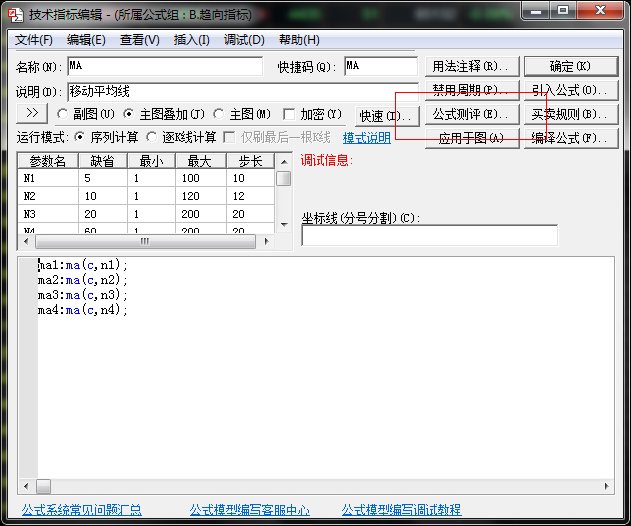The width and height of the screenshot is (631, 526).
Task: Click the 说明 description text field
Action: [x=240, y=91]
